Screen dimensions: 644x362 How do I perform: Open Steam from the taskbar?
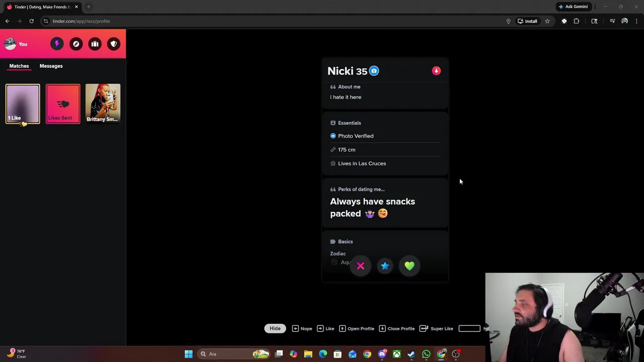pos(412,354)
